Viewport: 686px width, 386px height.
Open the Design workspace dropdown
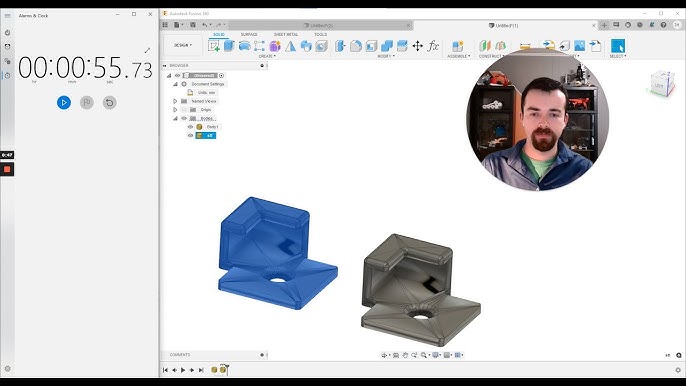[x=183, y=46]
